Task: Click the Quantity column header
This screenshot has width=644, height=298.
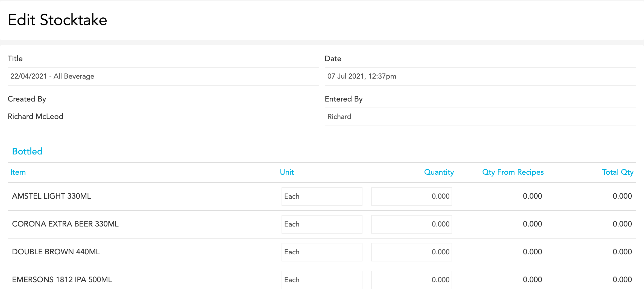Action: 439,172
